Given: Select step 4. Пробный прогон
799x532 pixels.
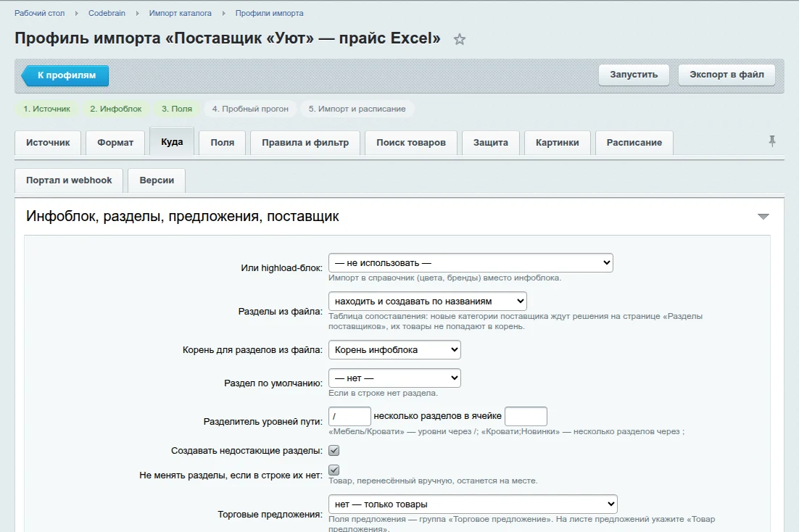Looking at the screenshot, I should (x=250, y=109).
